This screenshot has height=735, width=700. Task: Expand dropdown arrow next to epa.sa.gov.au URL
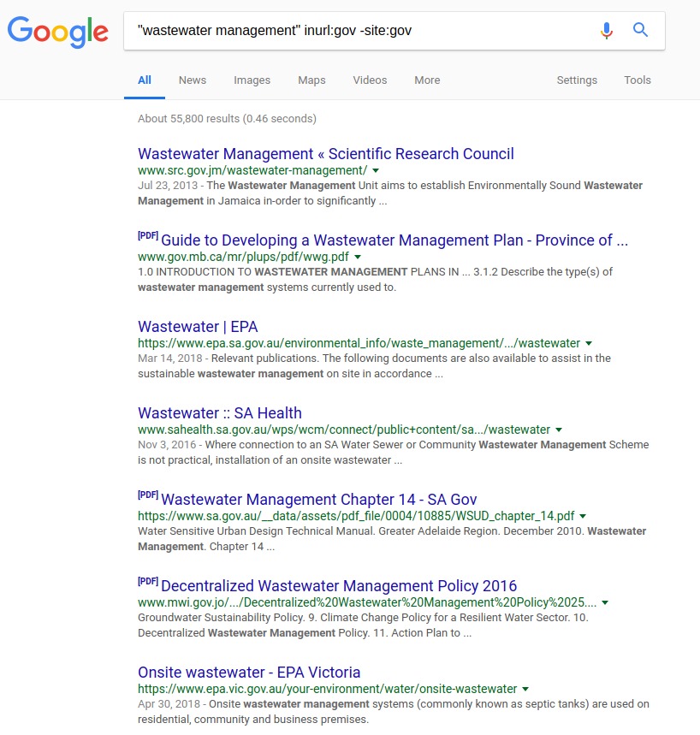(x=589, y=344)
